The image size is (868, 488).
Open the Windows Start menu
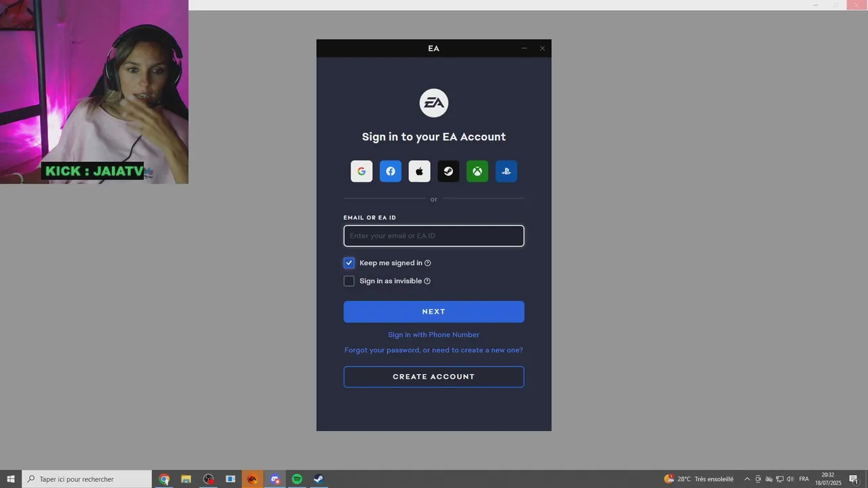pos(11,479)
